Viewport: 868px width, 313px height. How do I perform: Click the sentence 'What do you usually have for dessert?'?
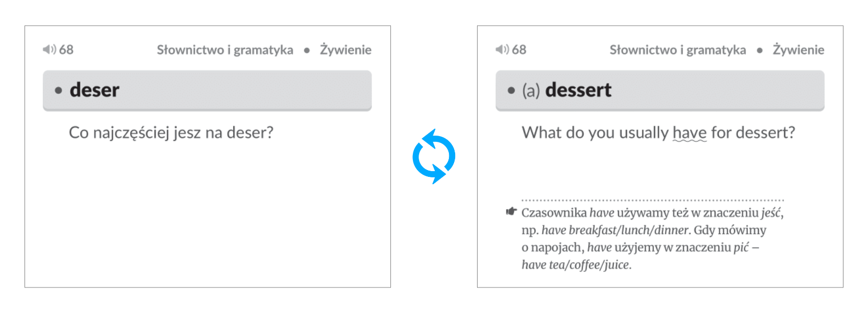point(658,133)
